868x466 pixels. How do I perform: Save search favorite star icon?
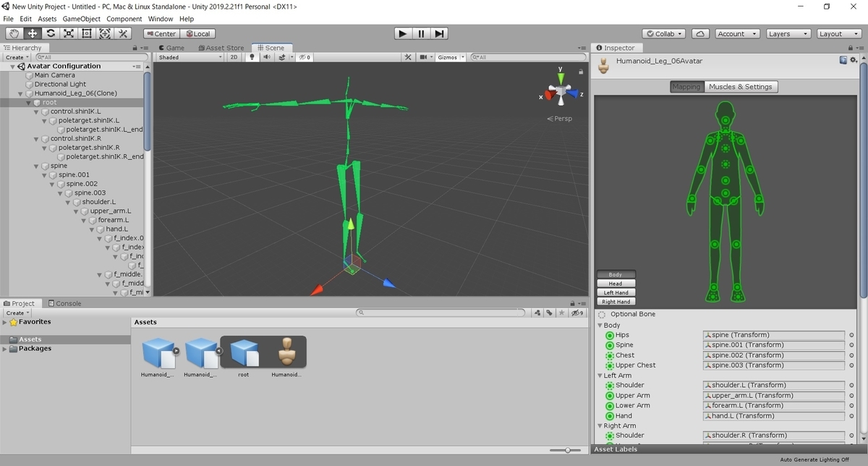point(562,313)
